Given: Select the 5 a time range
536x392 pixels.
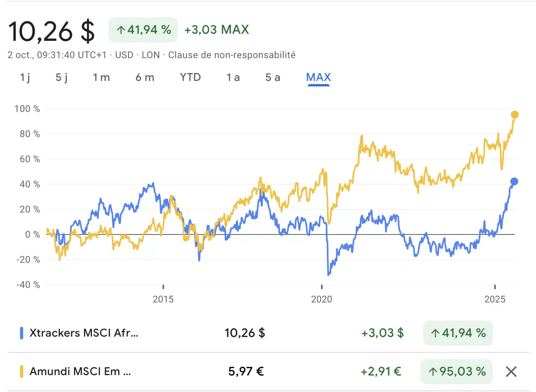Looking at the screenshot, I should pos(273,77).
